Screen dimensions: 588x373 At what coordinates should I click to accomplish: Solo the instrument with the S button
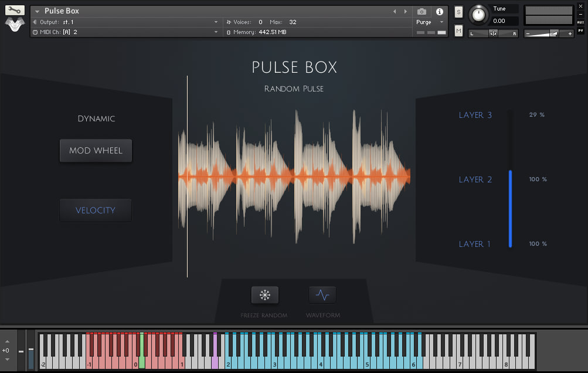[458, 11]
